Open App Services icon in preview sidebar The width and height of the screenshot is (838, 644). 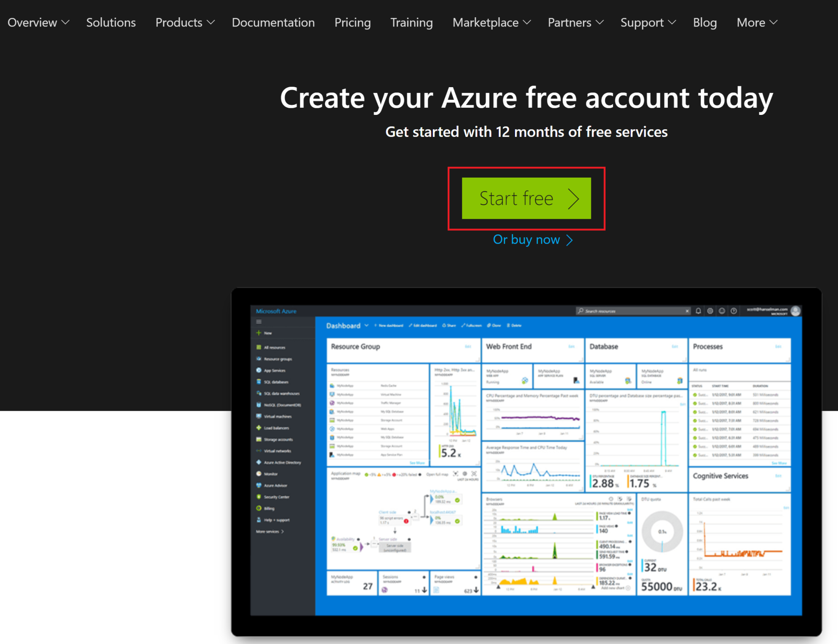tap(259, 370)
